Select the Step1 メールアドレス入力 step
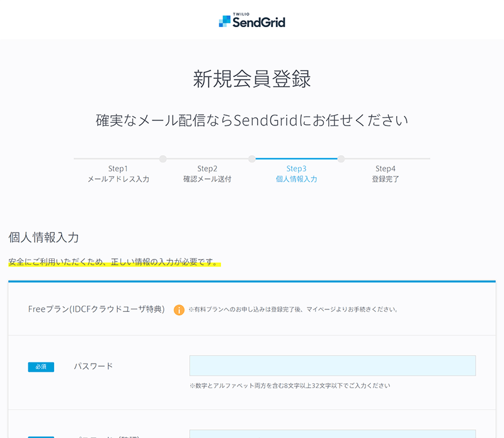The height and width of the screenshot is (438, 504). point(118,174)
